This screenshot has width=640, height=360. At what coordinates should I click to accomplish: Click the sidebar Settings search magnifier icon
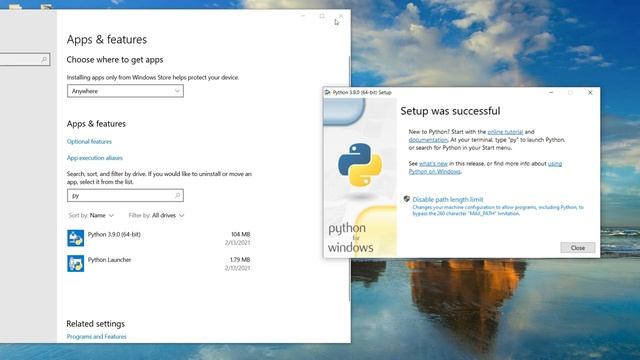pyautogui.click(x=44, y=60)
